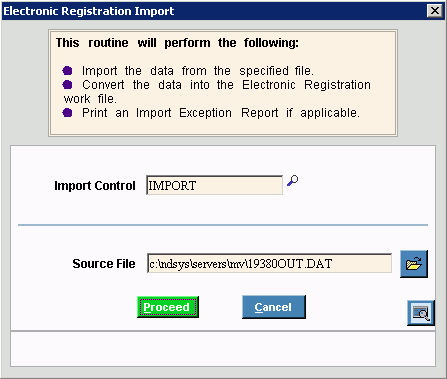Click the 'Import Control' label
Viewport: 447px width, 379px height.
95,186
